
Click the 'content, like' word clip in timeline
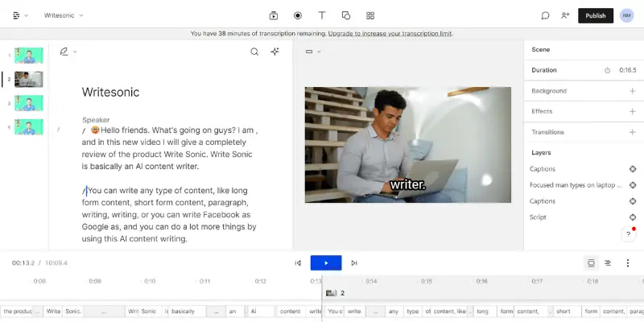tap(450, 312)
